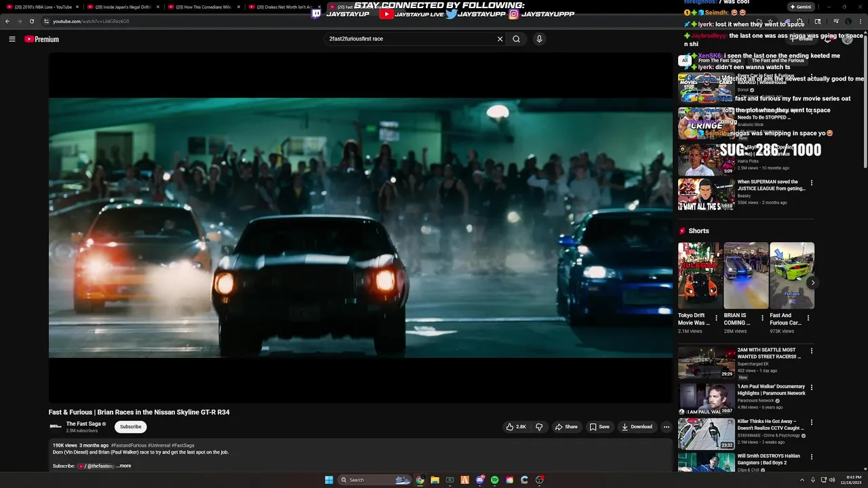Close the Inside Japan's Illegal Drifting tab
Image resolution: width=868 pixels, height=488 pixels.
158,7
